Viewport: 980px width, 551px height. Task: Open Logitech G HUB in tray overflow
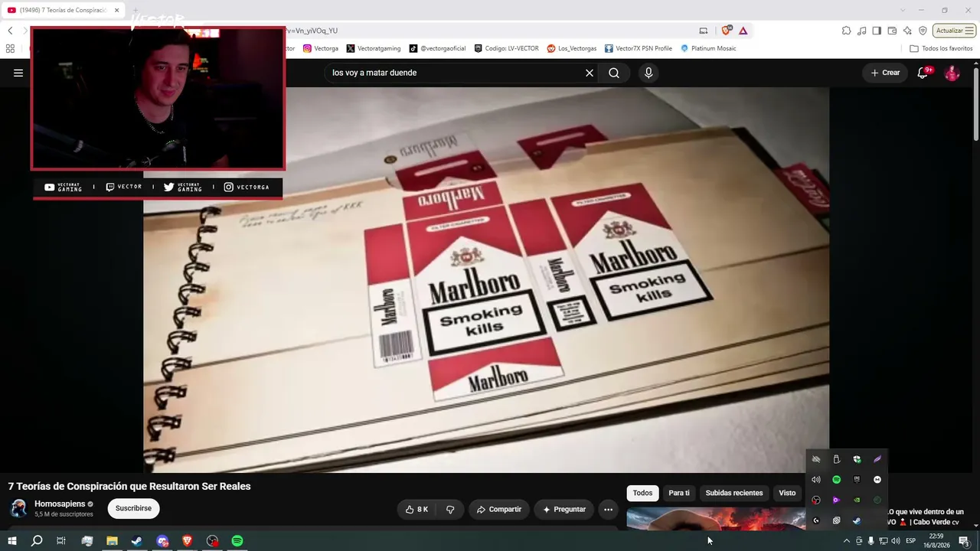coord(816,520)
